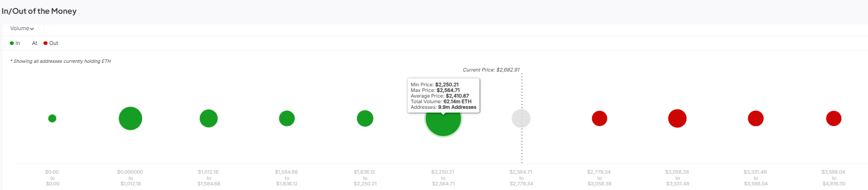
Task: Click the $2,564.71 to $2,779.34 axis label
Action: coord(521,178)
